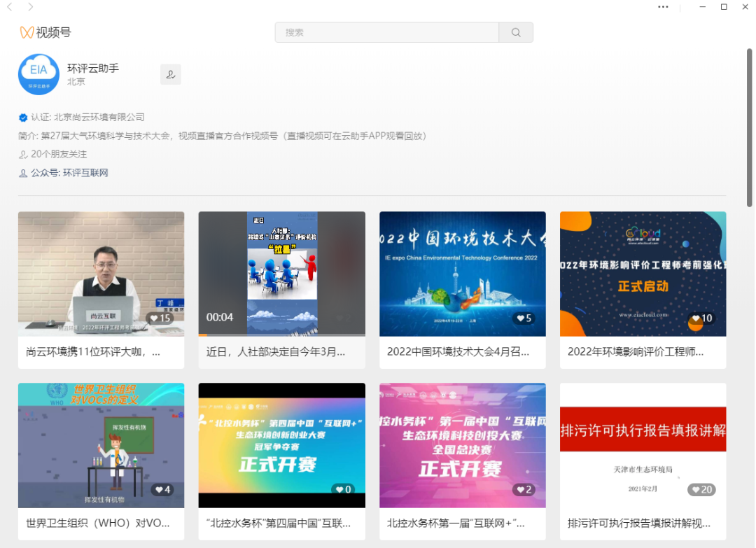Open title 北控水务杯第一届"互联网+"
The image size is (756, 548).
tap(456, 523)
